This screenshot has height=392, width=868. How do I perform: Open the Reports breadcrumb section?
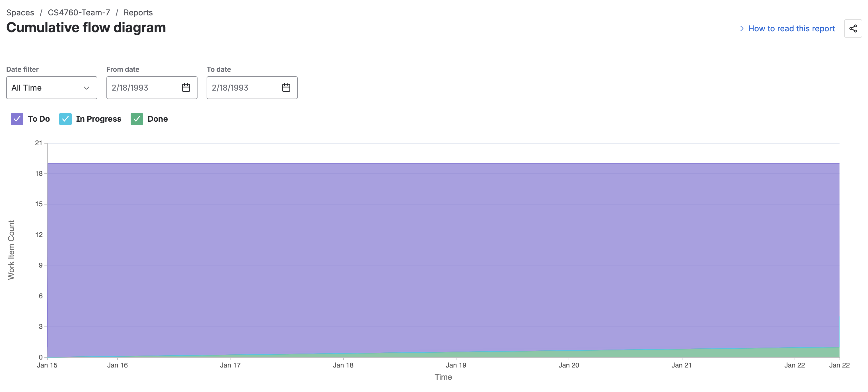pyautogui.click(x=138, y=13)
